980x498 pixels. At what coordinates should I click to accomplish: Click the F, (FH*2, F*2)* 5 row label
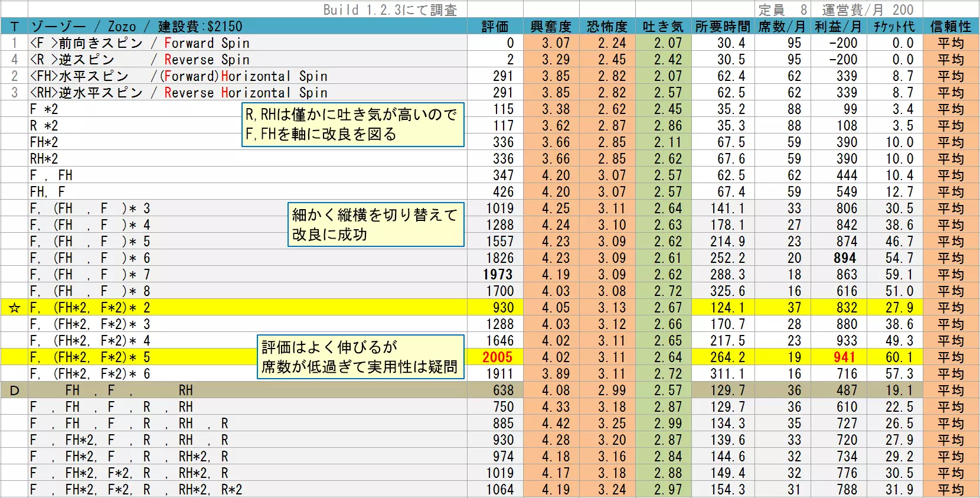pos(90,357)
